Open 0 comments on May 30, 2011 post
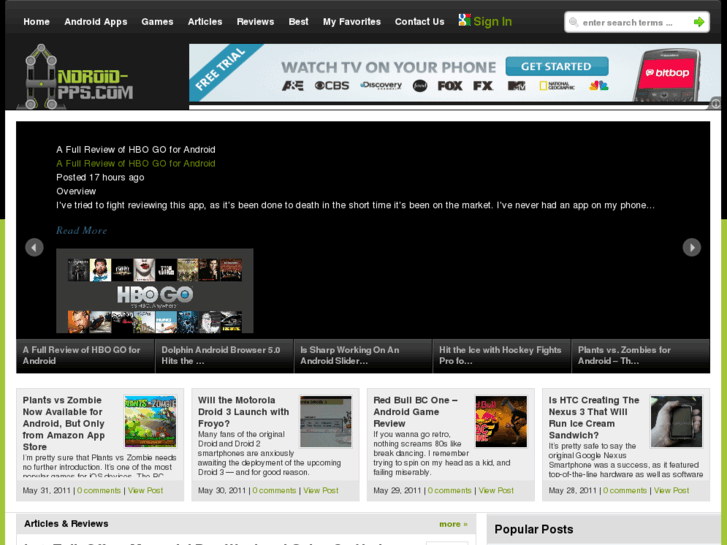The image size is (727, 545). tap(274, 490)
